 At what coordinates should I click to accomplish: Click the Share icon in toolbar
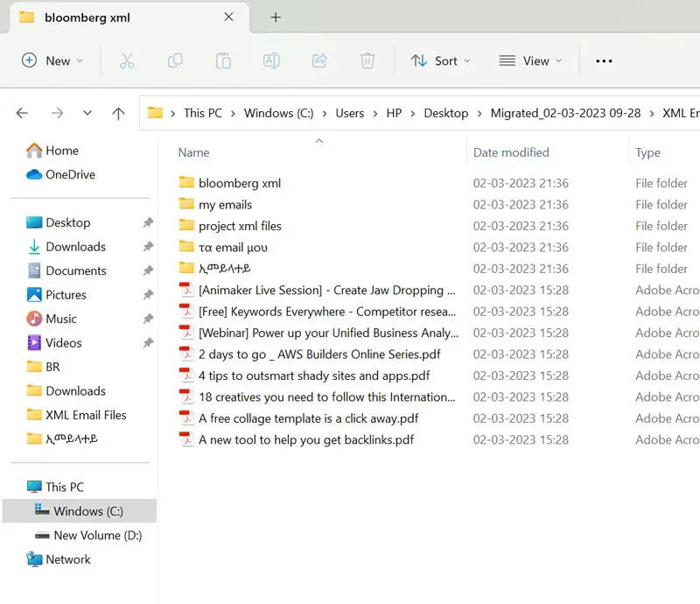coord(319,60)
